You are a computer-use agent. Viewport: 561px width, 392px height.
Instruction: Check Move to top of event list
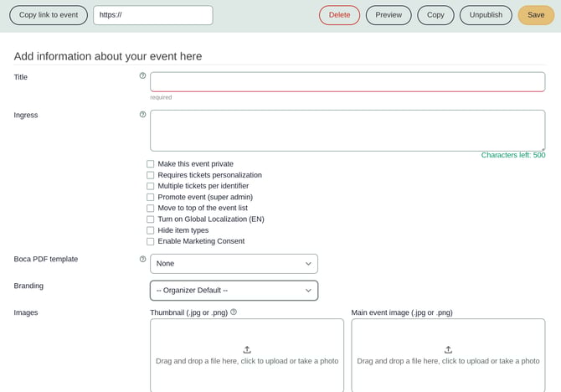pos(151,208)
